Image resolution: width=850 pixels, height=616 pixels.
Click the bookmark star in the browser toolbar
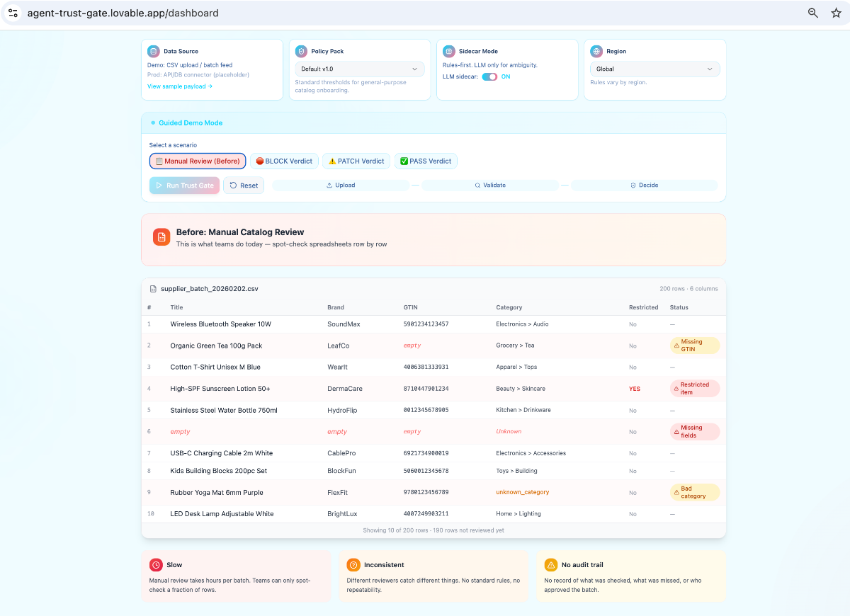coord(836,13)
